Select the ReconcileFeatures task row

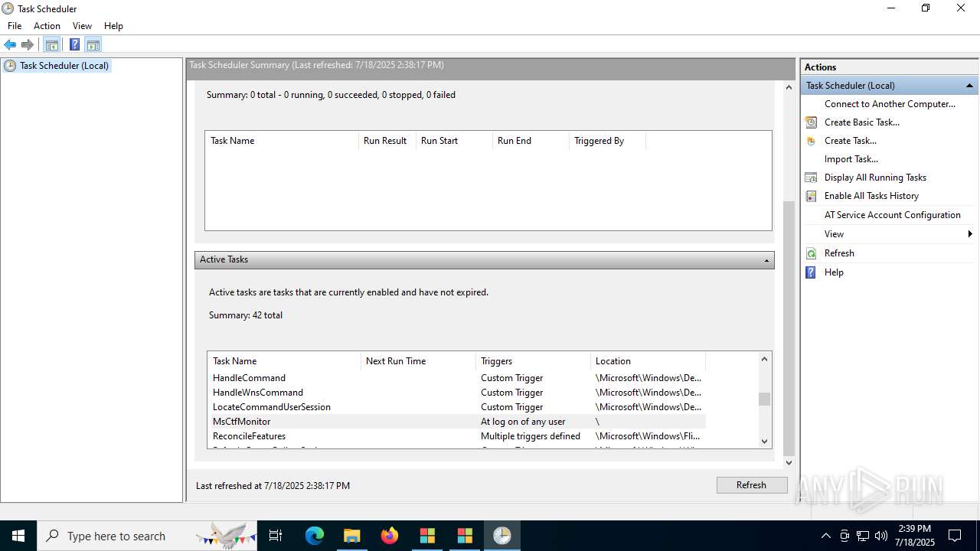click(456, 436)
